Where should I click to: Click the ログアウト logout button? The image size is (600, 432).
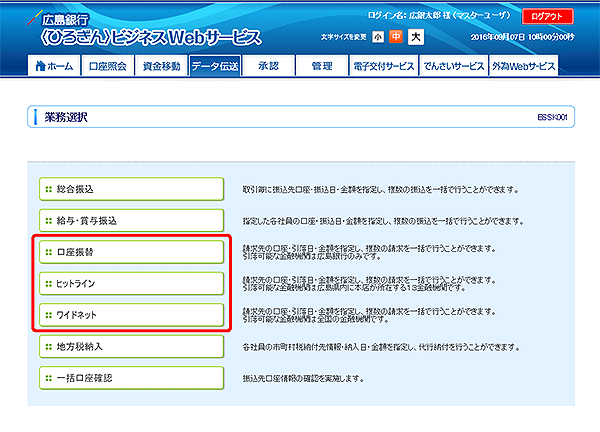tap(548, 16)
